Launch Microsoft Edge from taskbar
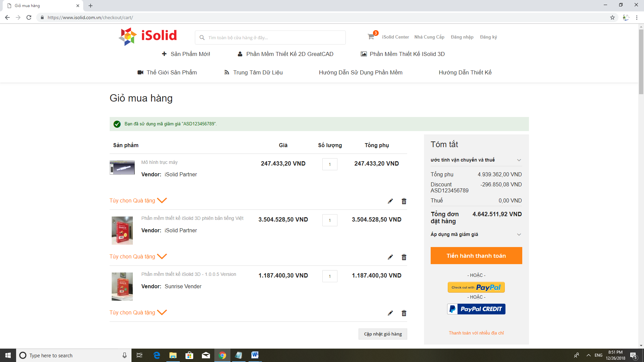The height and width of the screenshot is (362, 644). pyautogui.click(x=157, y=355)
